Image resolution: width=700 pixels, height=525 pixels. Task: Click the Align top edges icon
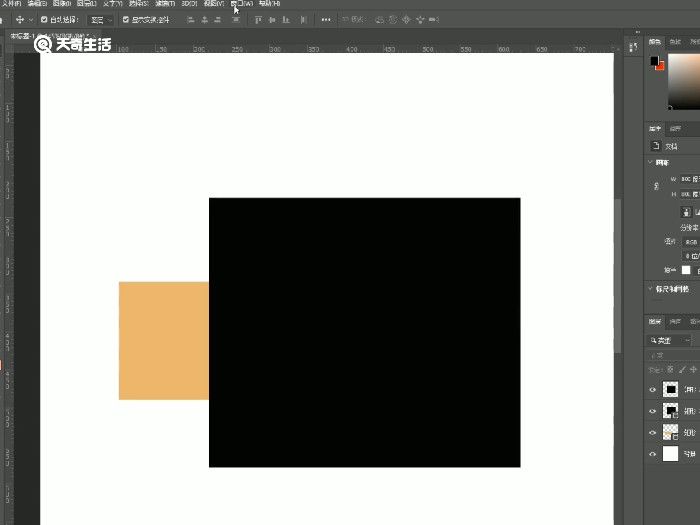click(258, 20)
